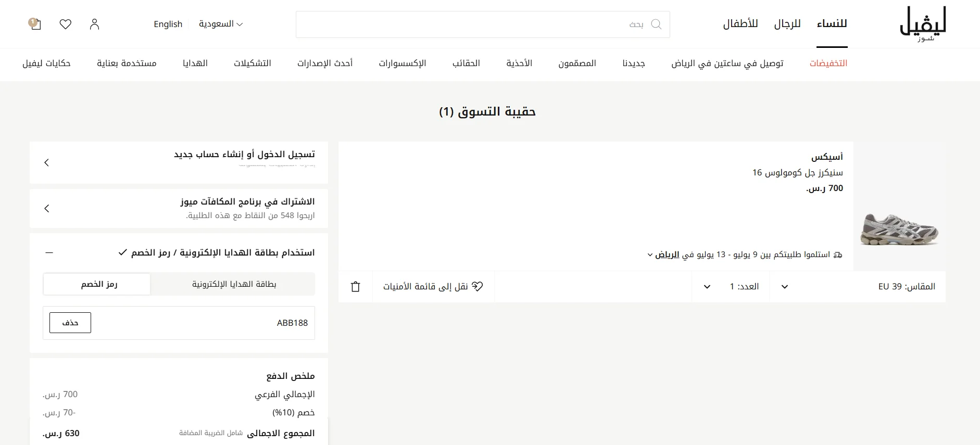Open مستخدمة بعناية menu

[127, 63]
